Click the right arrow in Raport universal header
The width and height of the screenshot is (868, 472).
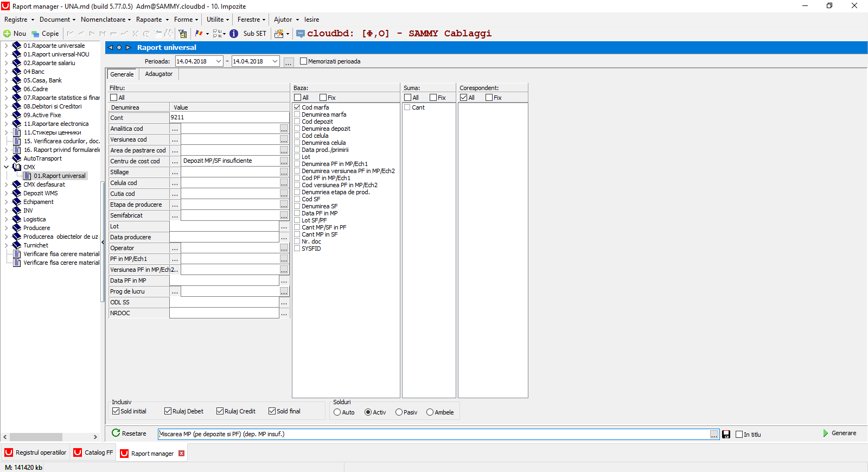[128, 48]
